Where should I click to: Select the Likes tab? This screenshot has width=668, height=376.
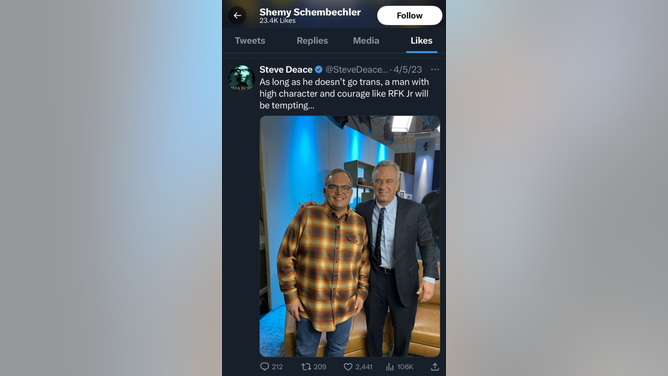(x=421, y=40)
